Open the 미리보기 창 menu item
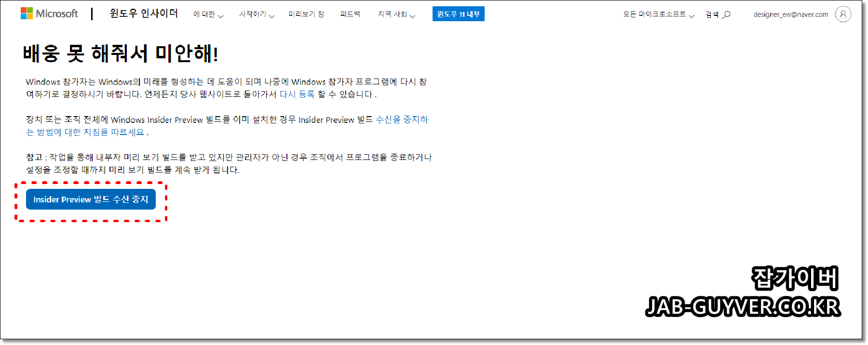868x345 pixels. tap(306, 14)
